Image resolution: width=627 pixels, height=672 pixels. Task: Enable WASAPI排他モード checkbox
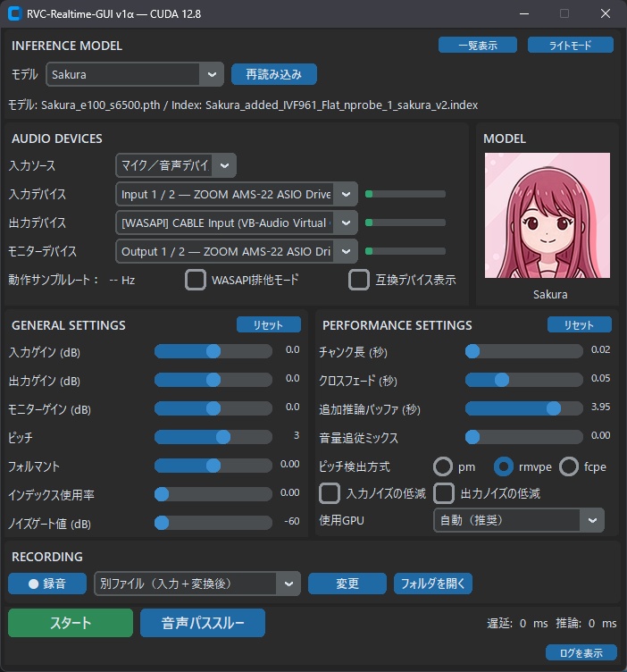click(x=196, y=280)
